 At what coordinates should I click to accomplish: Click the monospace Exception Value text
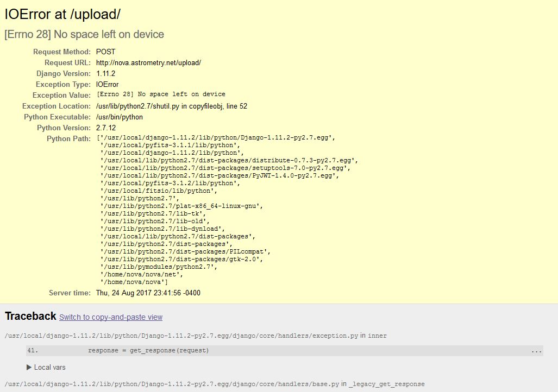(x=161, y=94)
